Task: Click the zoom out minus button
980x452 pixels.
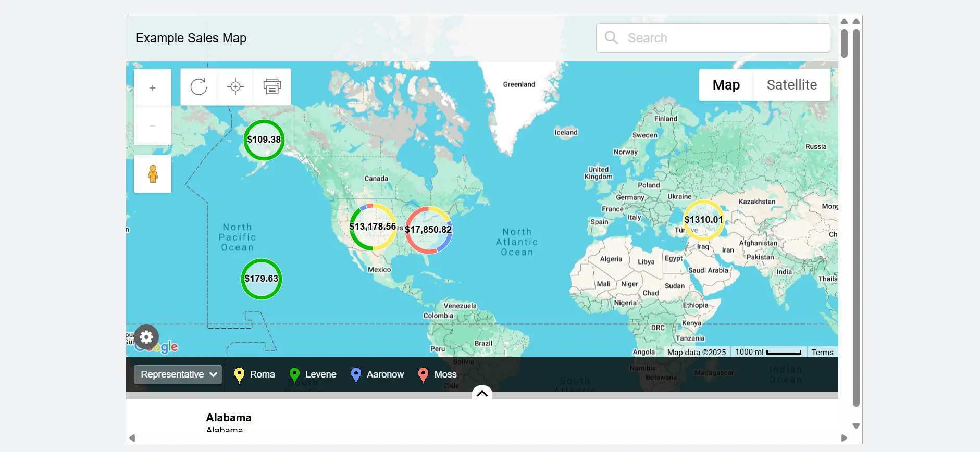Action: (153, 126)
